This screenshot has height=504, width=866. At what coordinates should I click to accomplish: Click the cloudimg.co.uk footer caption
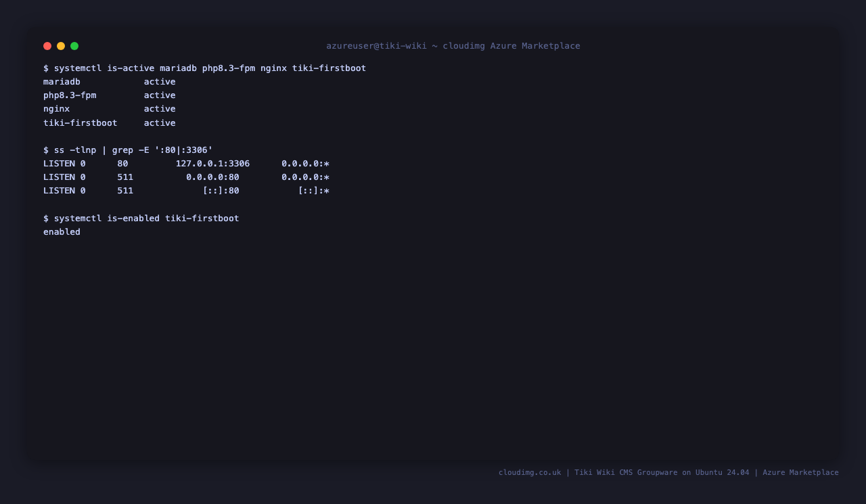pyautogui.click(x=668, y=472)
